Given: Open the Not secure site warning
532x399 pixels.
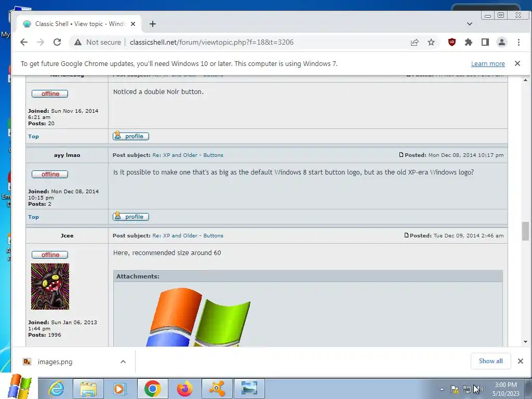Looking at the screenshot, I should tap(98, 42).
